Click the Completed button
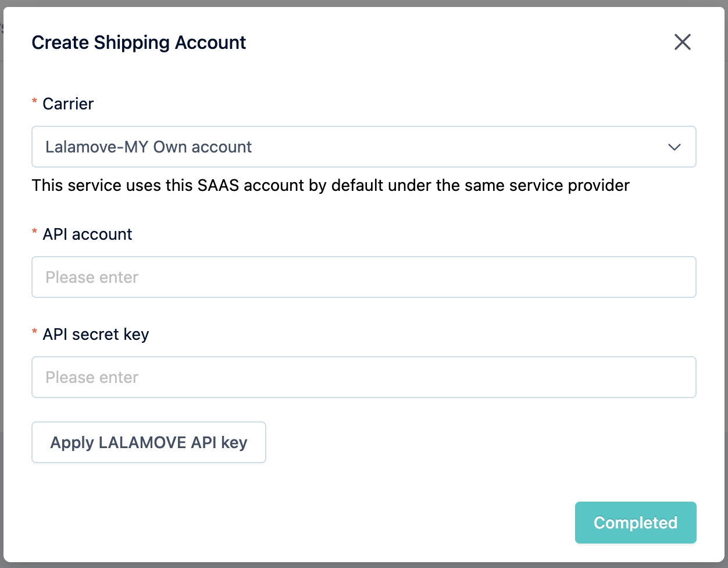The image size is (728, 568). (x=636, y=523)
